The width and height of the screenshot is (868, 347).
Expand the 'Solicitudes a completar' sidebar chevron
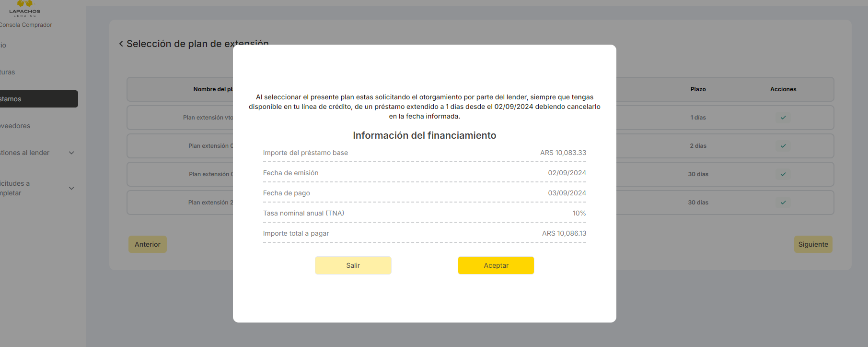[71, 188]
